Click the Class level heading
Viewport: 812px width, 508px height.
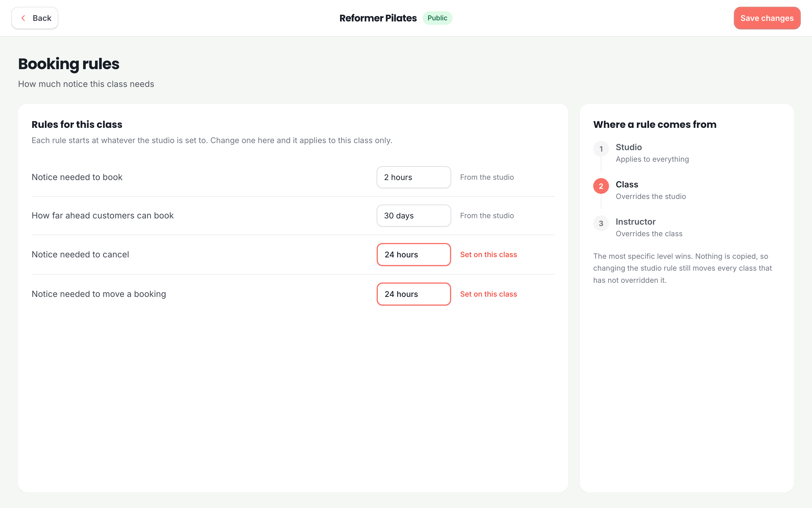(627, 185)
